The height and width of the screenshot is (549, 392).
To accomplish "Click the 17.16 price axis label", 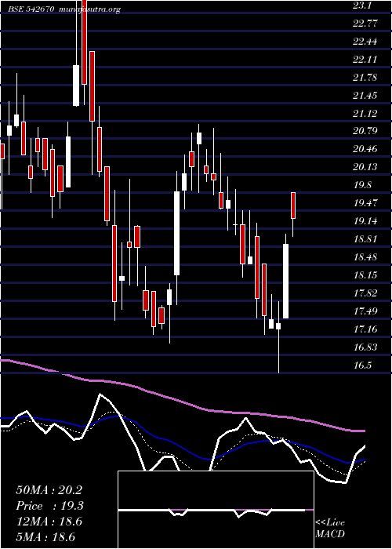I will point(365,329).
